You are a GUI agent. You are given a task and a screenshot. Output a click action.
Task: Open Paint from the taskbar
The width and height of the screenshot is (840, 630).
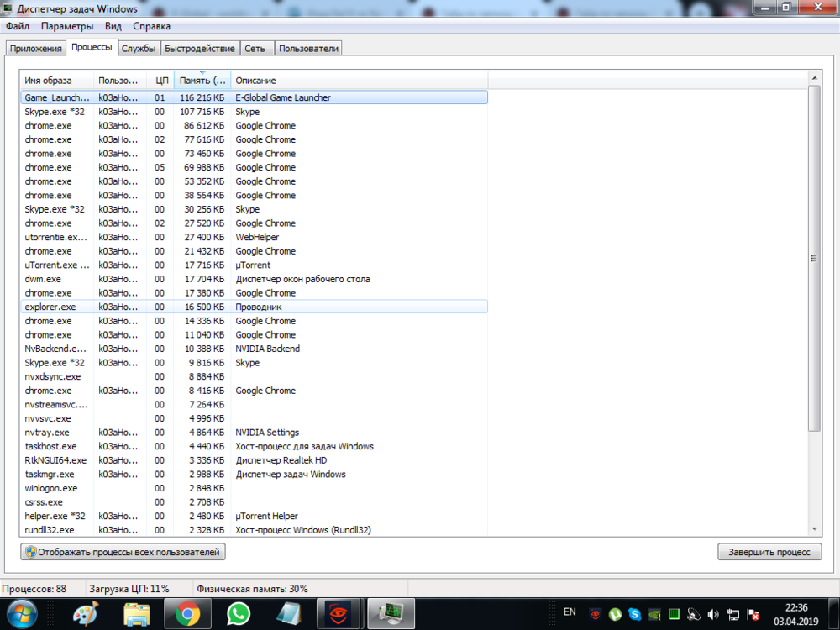tap(85, 614)
